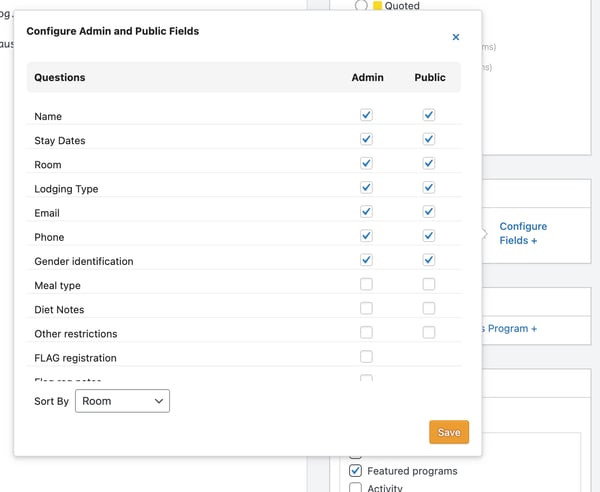Uncheck Public for Gender identification
Viewport: 600px width, 492px height.
click(429, 260)
